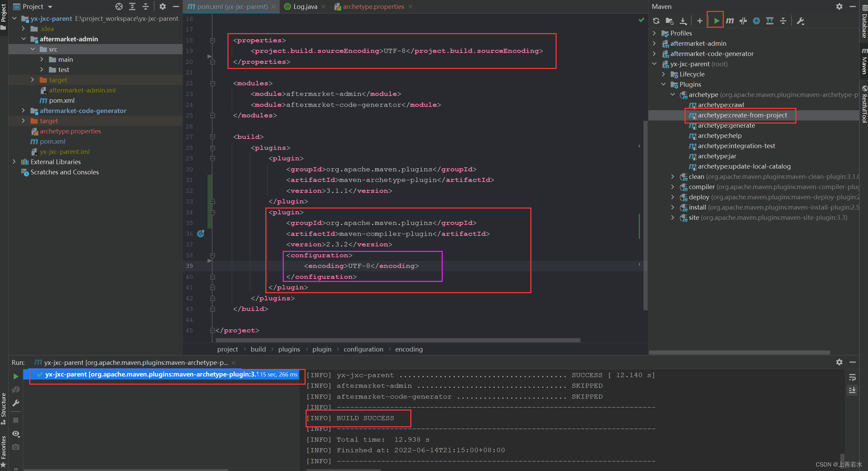Click Maven panel horizontal scrollbar
The height and width of the screenshot is (471, 868).
tap(739, 352)
